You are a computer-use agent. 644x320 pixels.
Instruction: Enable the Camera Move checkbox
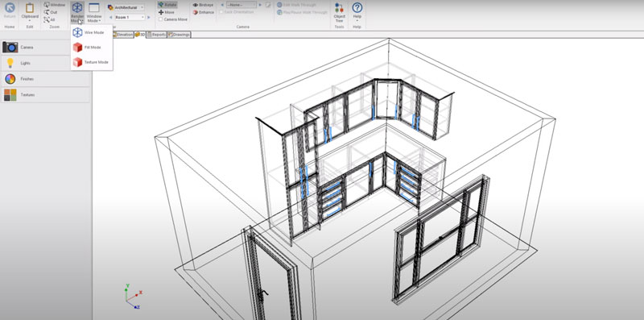160,19
